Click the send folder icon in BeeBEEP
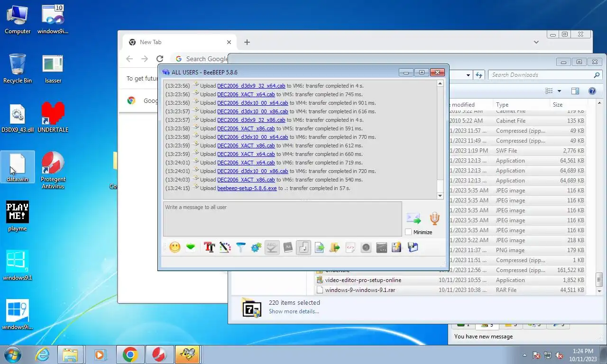This screenshot has width=607, height=364. 335,247
